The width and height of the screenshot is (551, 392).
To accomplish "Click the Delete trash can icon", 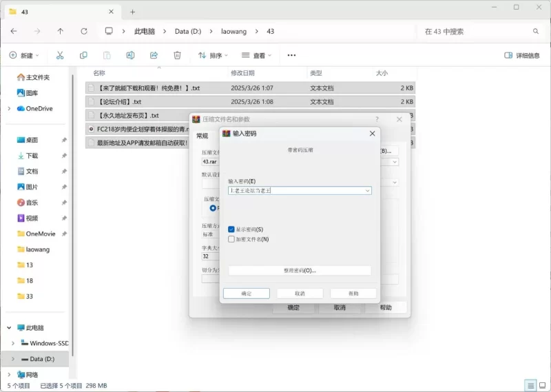I will coord(177,55).
